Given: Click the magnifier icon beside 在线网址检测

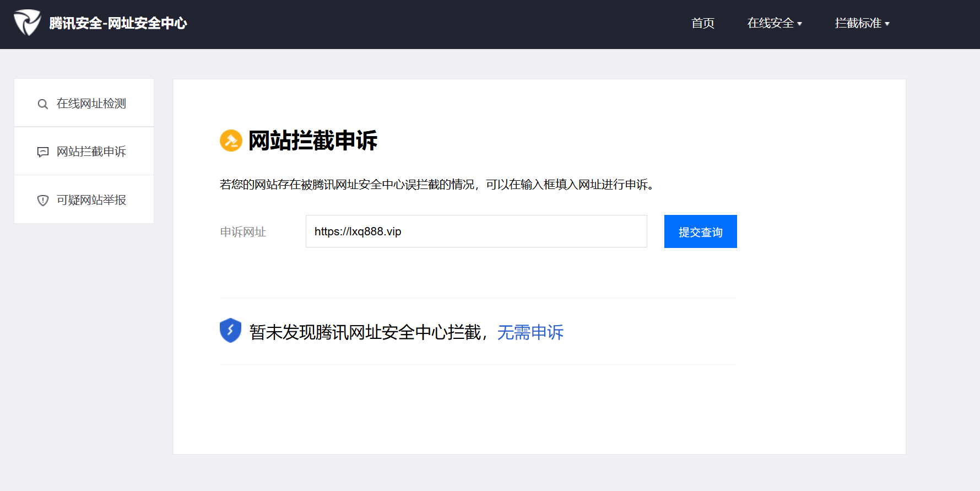Looking at the screenshot, I should click(42, 104).
